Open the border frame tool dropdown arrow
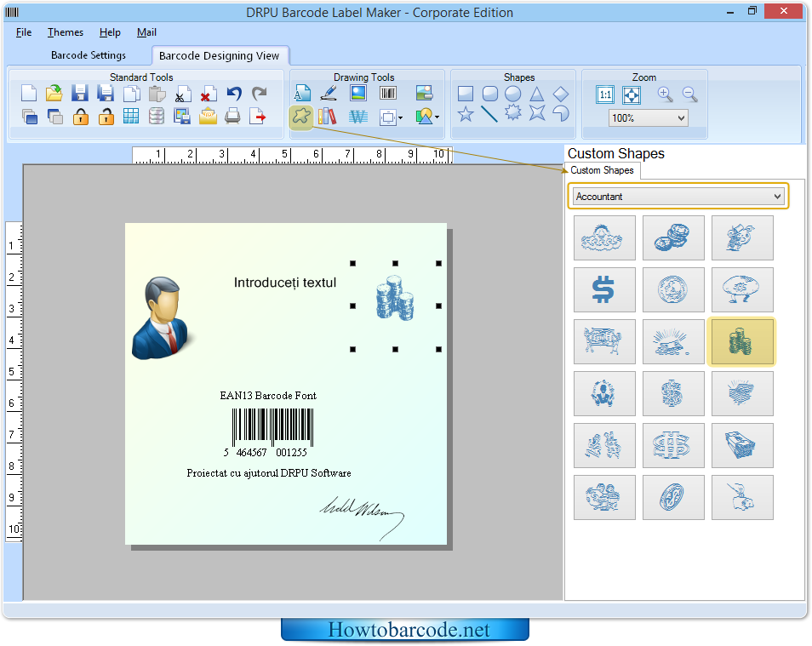812x646 pixels. [x=400, y=117]
